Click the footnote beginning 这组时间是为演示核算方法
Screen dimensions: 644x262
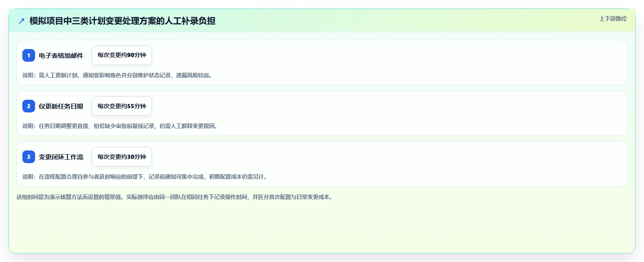(x=175, y=197)
